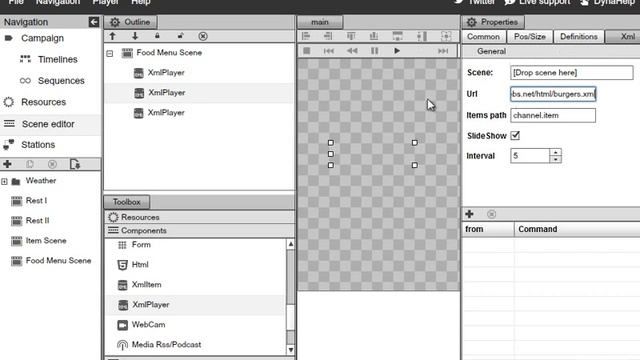Align bottom edges in main toolbar
The height and width of the screenshot is (360, 640).
coord(373,36)
